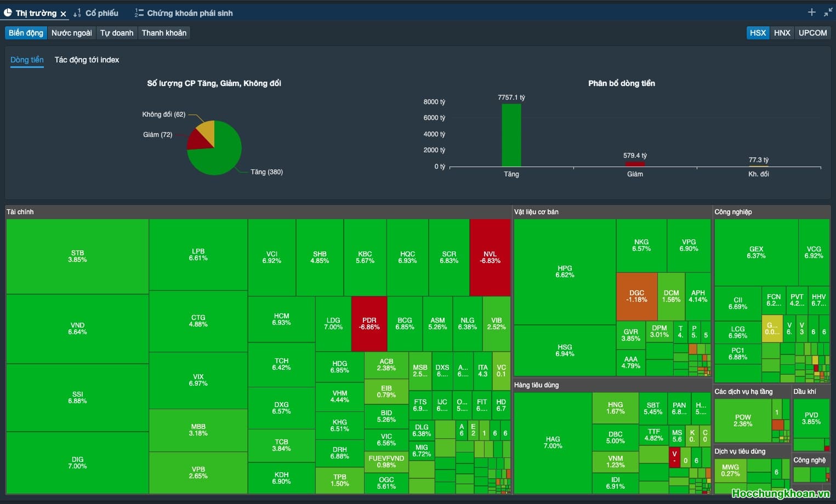
Task: Enable the HSX exchange filter
Action: tap(758, 33)
